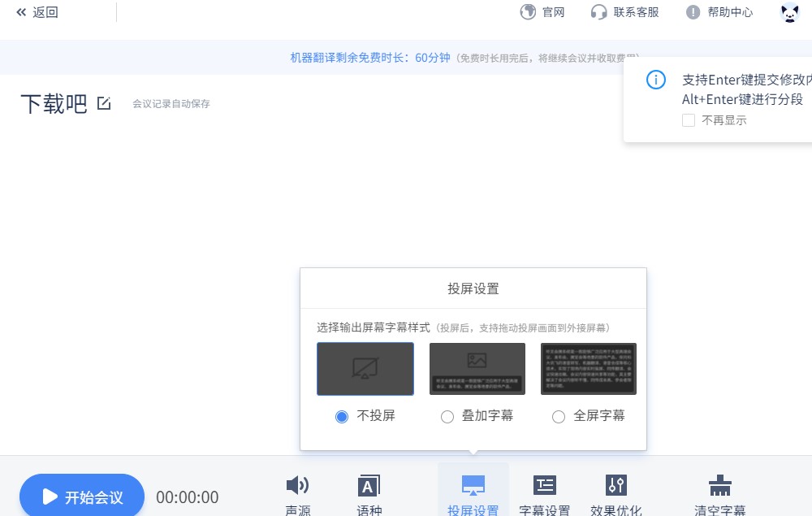Edit the meeting title 下载吧 icon
This screenshot has height=516, width=812.
(104, 104)
